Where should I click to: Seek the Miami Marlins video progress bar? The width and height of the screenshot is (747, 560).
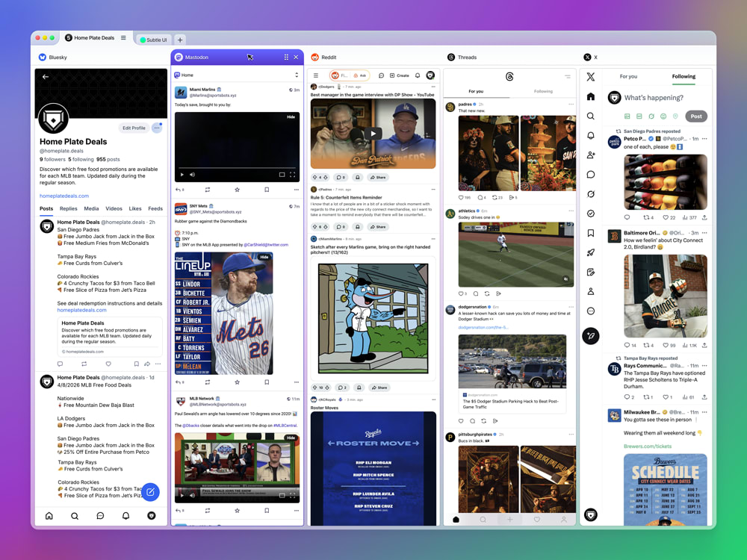(x=237, y=168)
